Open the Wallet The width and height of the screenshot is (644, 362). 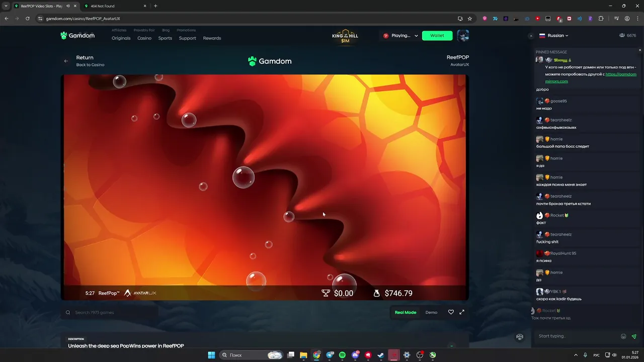tap(437, 36)
